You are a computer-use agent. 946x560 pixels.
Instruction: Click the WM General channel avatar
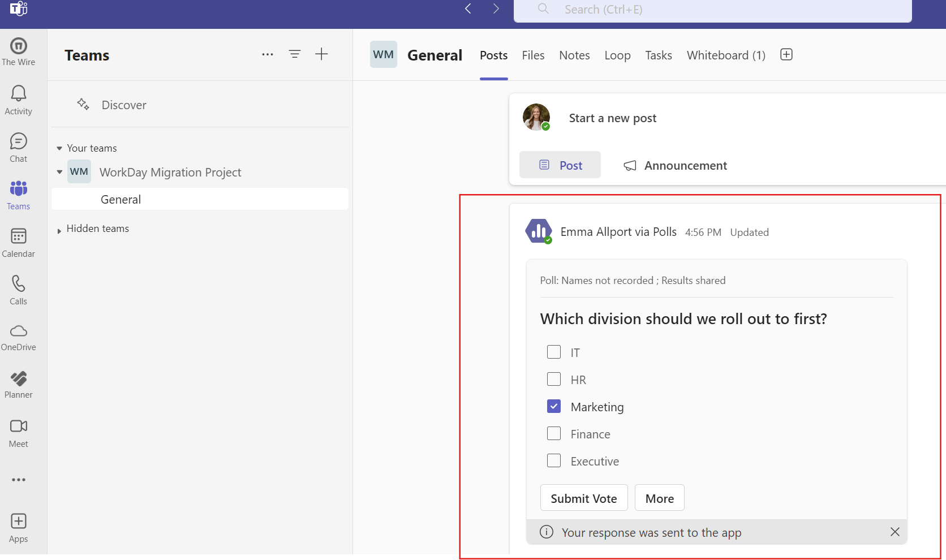[384, 54]
